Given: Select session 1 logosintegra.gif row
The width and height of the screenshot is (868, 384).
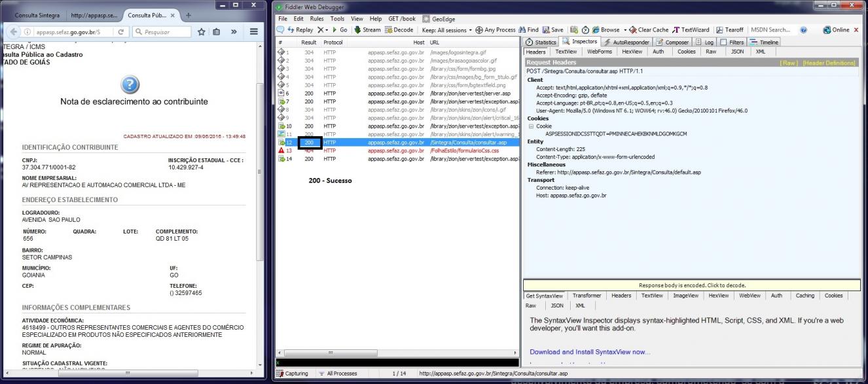Looking at the screenshot, I should point(397,52).
